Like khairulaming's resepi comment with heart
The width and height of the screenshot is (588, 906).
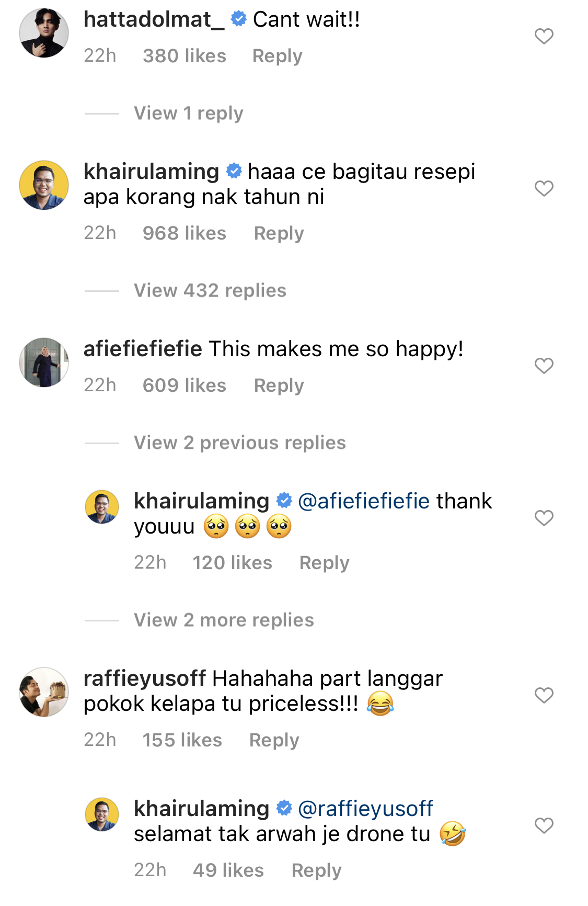(544, 188)
